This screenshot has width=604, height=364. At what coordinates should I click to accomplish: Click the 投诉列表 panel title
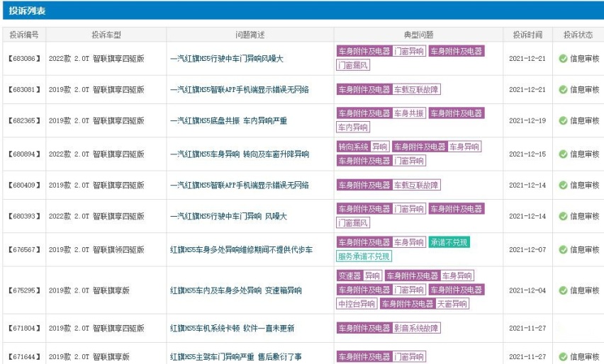28,11
